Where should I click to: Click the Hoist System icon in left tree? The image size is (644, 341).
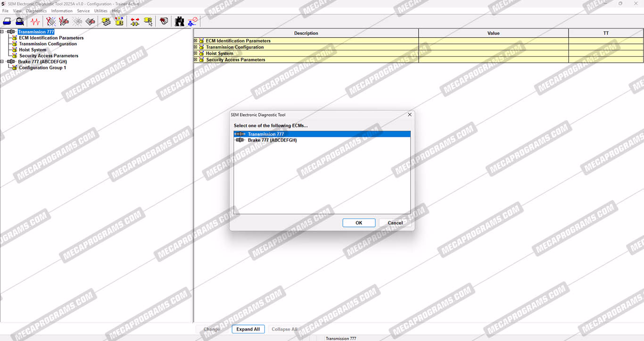15,50
